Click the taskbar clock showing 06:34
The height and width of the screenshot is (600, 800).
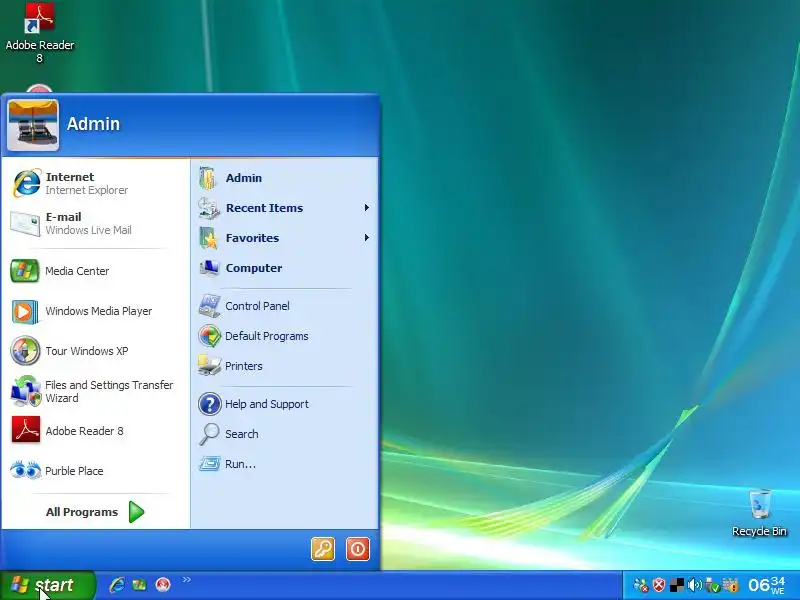766,585
